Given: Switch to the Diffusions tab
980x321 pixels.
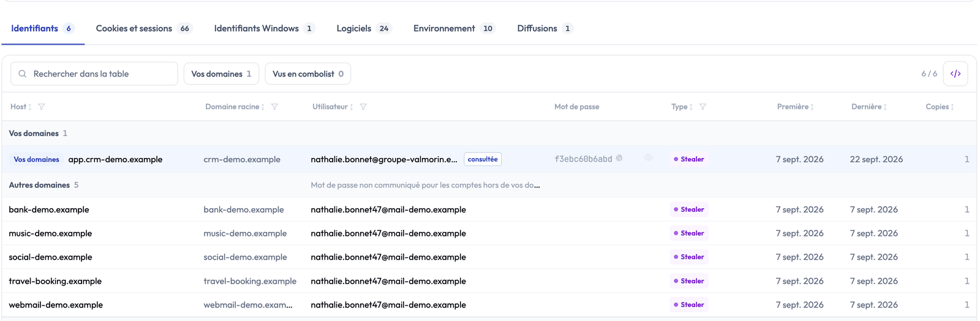Looking at the screenshot, I should [x=545, y=28].
